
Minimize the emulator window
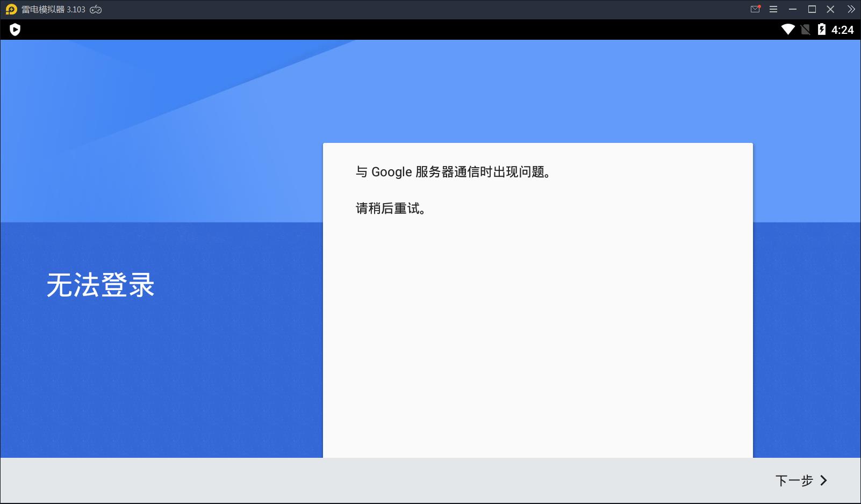[792, 9]
